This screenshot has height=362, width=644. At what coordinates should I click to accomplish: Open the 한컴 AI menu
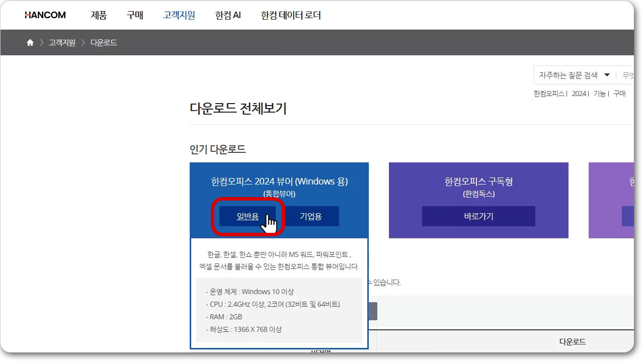(228, 15)
